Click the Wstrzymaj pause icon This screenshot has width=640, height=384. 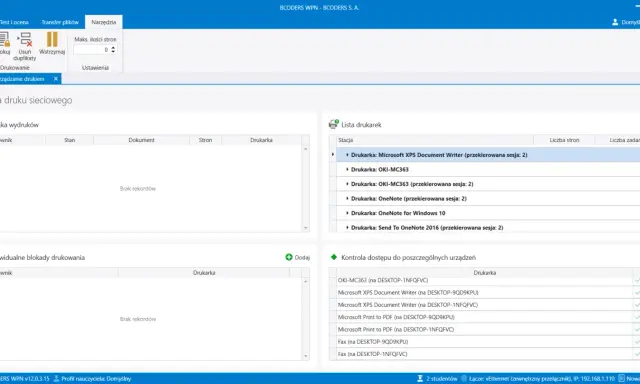pos(52,39)
